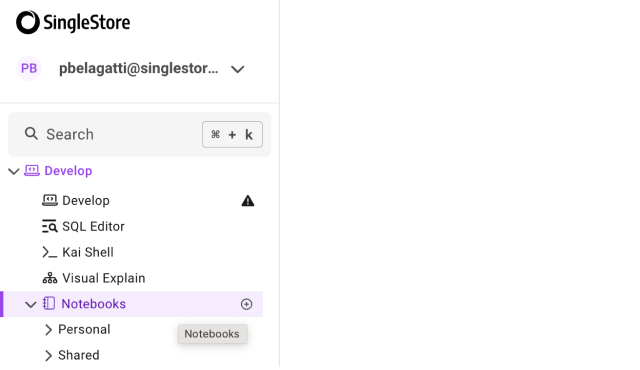Click the magnifying glass search icon

pos(31,133)
